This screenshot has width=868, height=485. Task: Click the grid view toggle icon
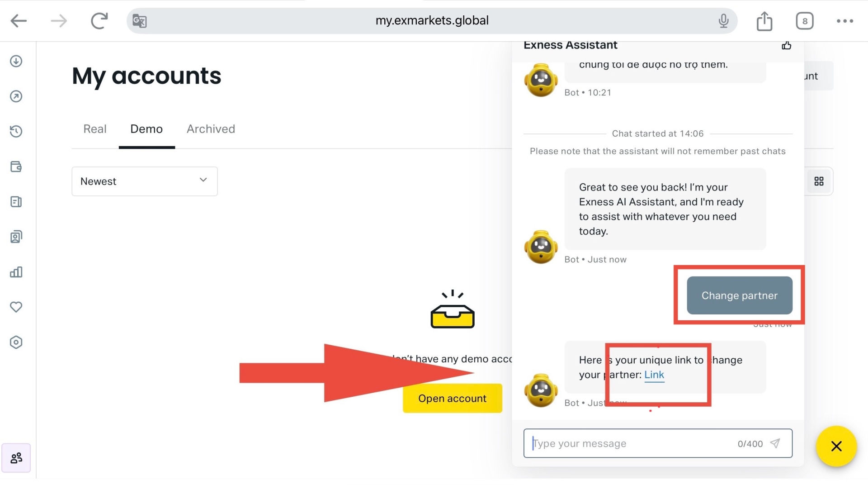[x=819, y=181]
